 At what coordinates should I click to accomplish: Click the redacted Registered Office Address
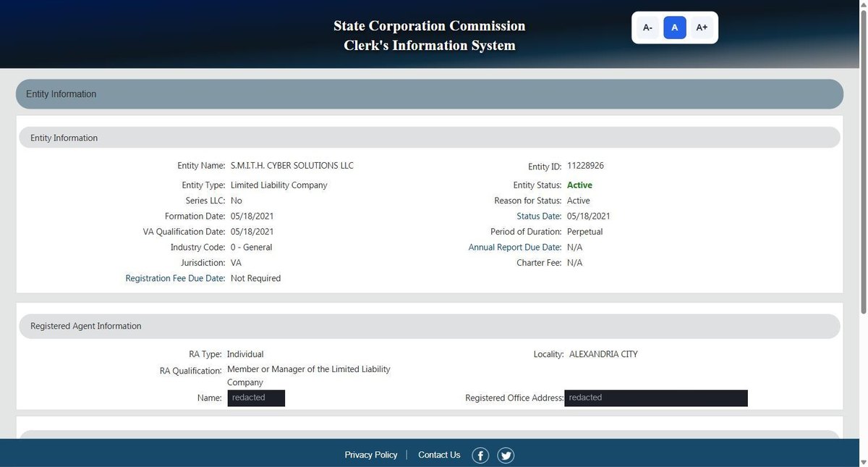pyautogui.click(x=656, y=398)
